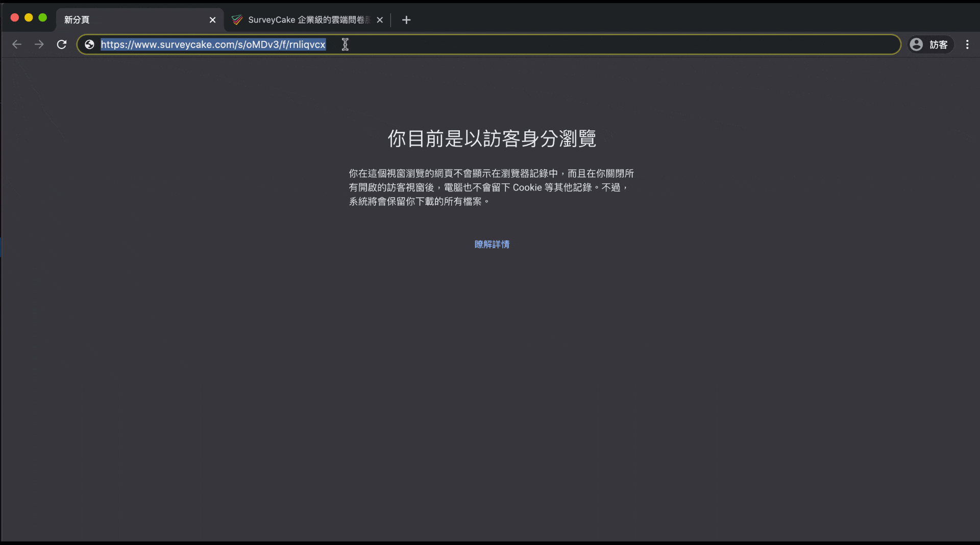Close the SurveyCake tab
Image resolution: width=980 pixels, height=545 pixels.
point(380,20)
